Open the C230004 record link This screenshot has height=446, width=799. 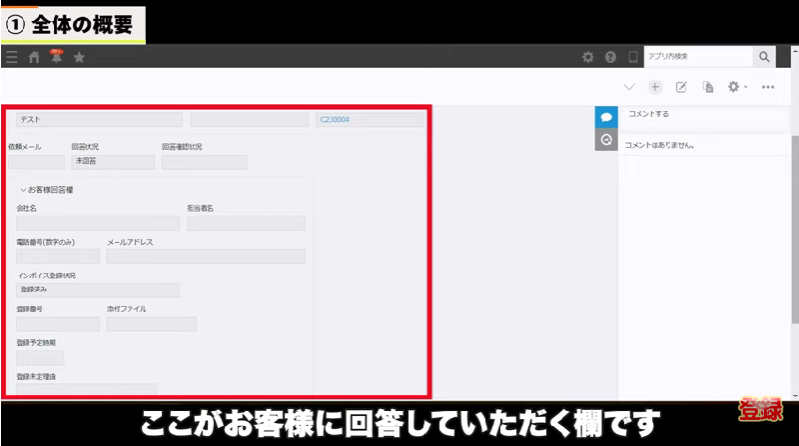[335, 120]
